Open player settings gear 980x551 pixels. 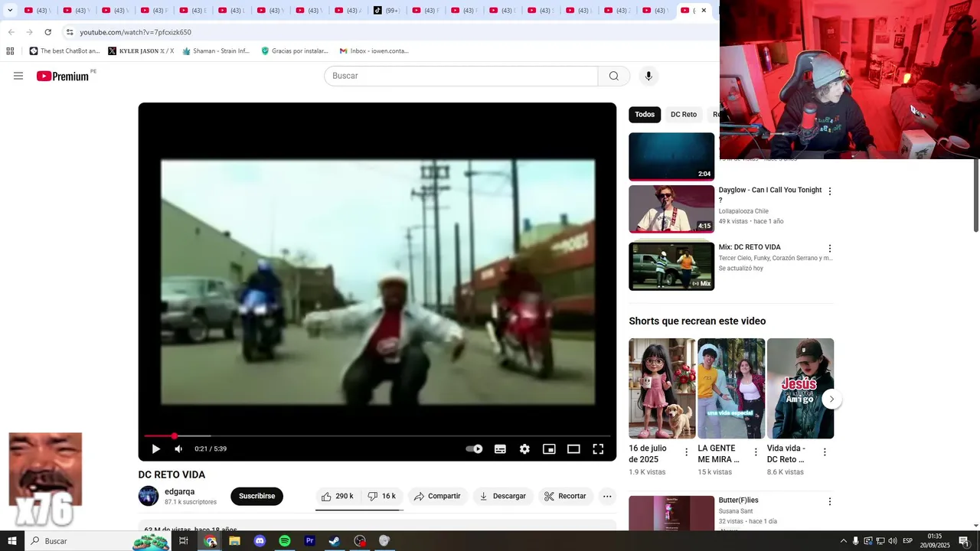[524, 449]
